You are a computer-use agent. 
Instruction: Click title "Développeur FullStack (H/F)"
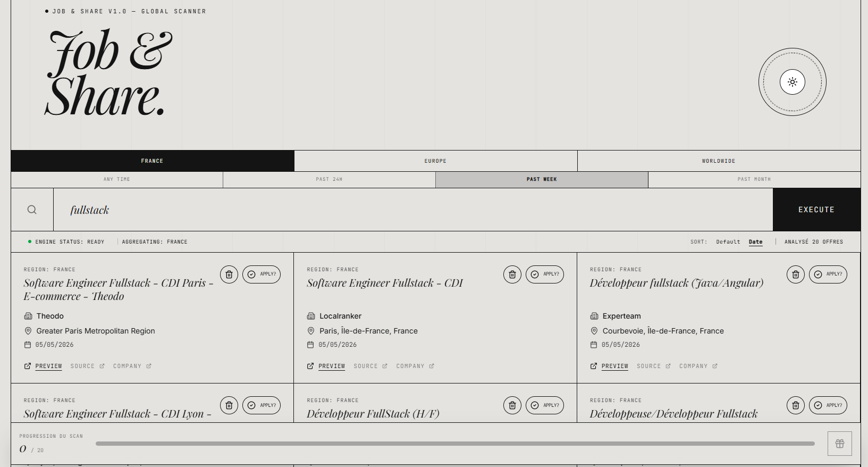(x=373, y=414)
